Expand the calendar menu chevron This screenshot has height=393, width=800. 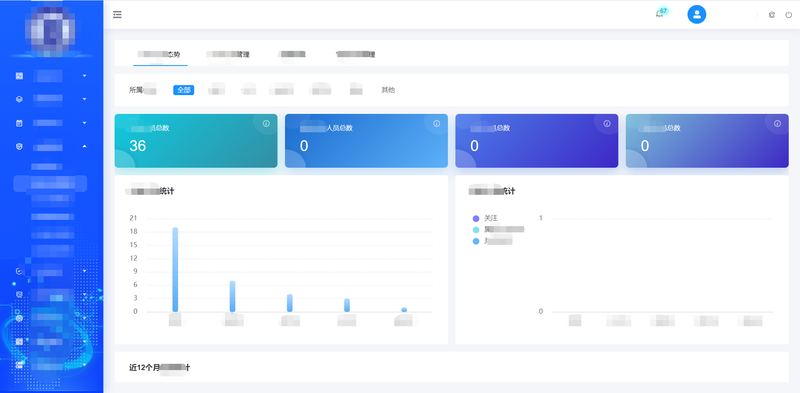click(84, 123)
